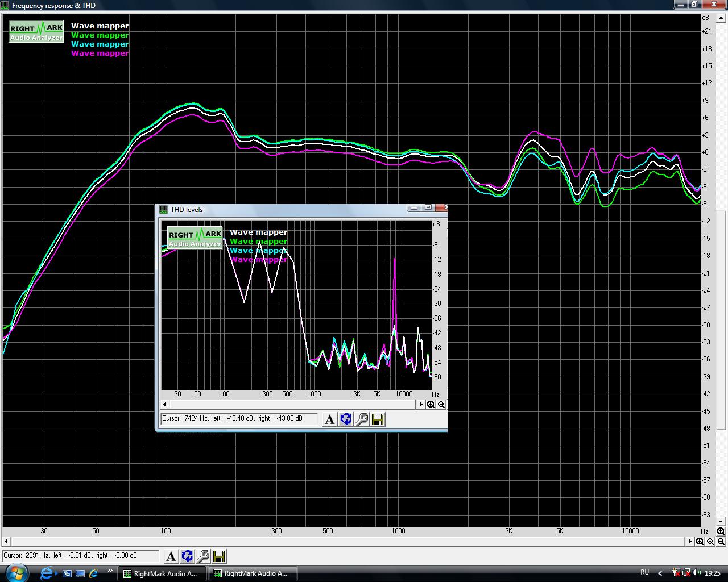Click the network icon with red X in tray
728x582 pixels.
click(686, 573)
